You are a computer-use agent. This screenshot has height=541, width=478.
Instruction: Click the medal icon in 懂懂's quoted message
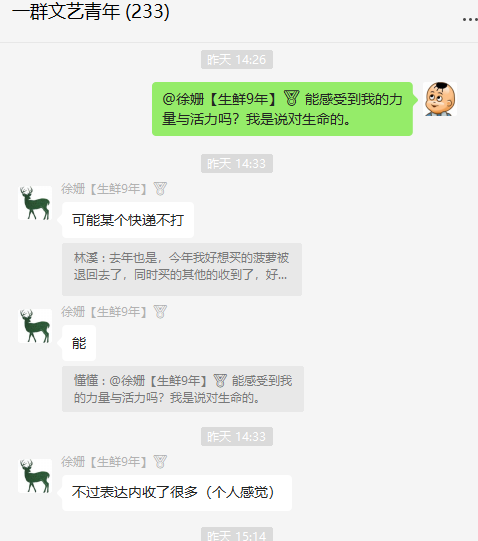[x=220, y=381]
